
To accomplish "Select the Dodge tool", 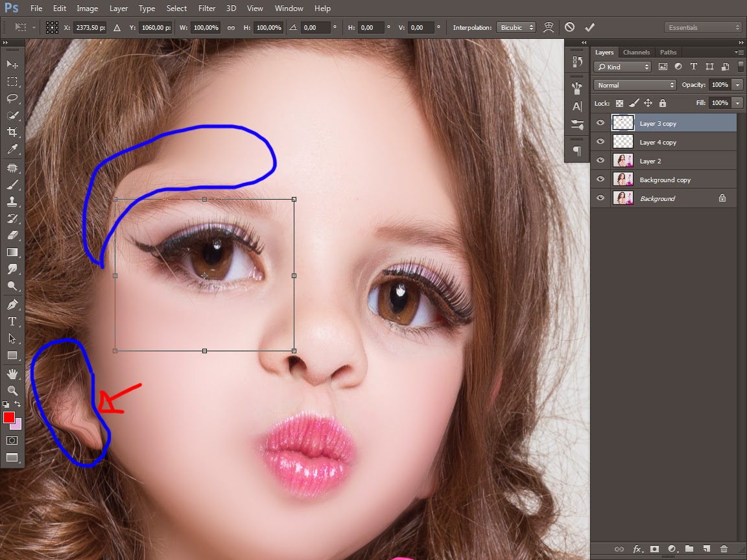I will [12, 286].
